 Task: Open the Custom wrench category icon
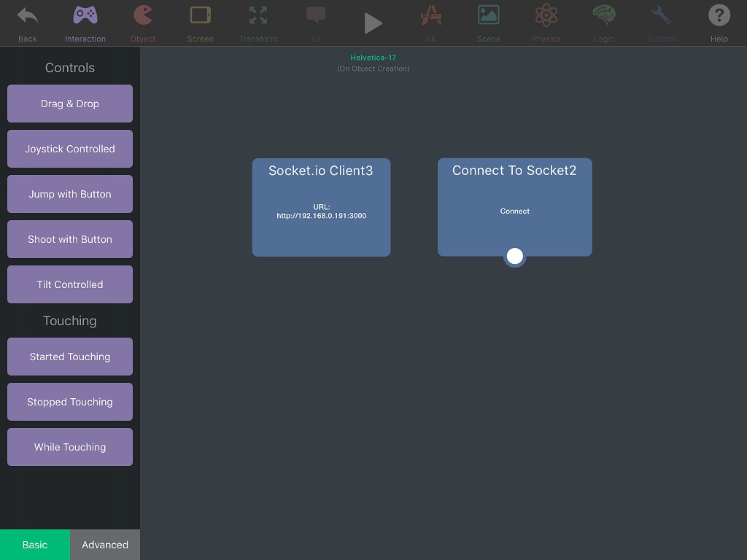click(662, 15)
